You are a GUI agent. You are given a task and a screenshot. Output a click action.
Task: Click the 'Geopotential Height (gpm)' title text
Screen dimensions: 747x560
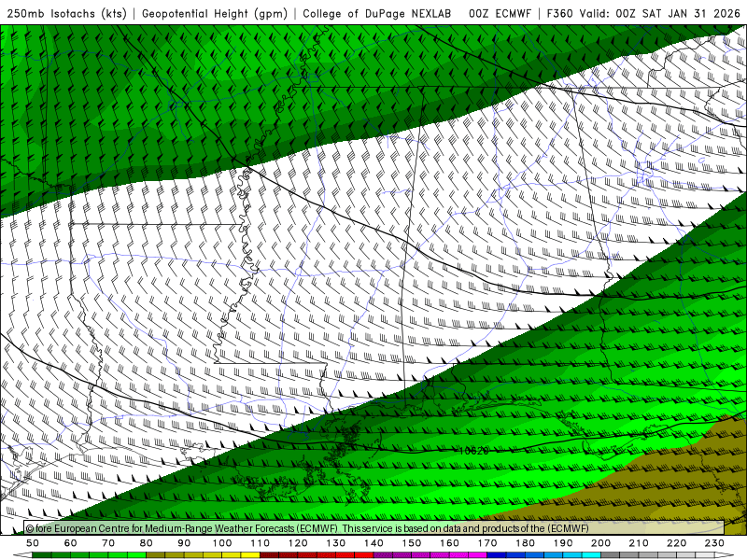point(215,14)
